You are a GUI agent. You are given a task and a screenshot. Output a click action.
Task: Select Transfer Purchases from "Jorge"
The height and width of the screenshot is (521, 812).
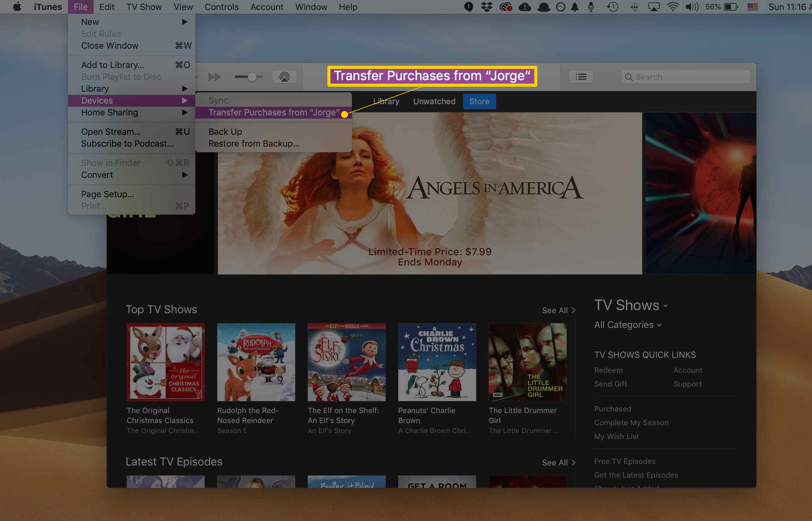[274, 112]
